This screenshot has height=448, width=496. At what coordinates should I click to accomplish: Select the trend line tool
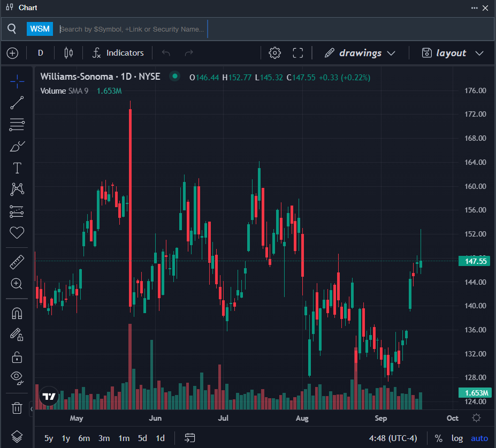(x=17, y=103)
